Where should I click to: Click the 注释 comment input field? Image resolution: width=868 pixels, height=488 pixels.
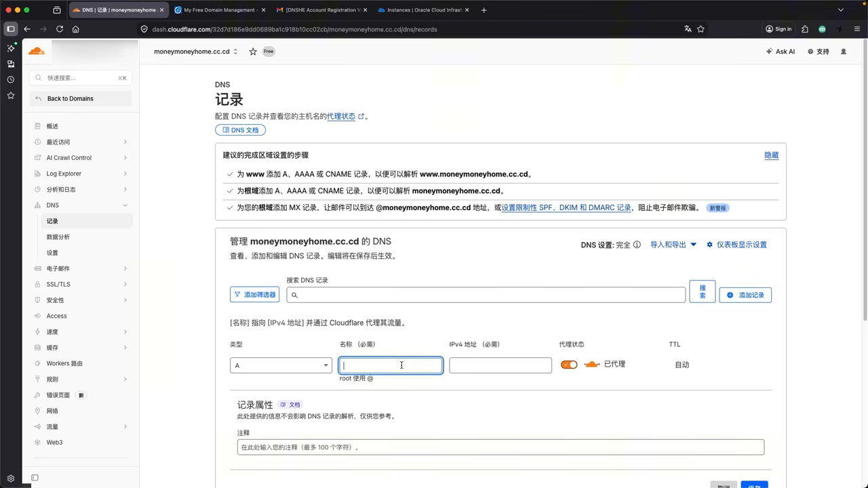(x=500, y=447)
